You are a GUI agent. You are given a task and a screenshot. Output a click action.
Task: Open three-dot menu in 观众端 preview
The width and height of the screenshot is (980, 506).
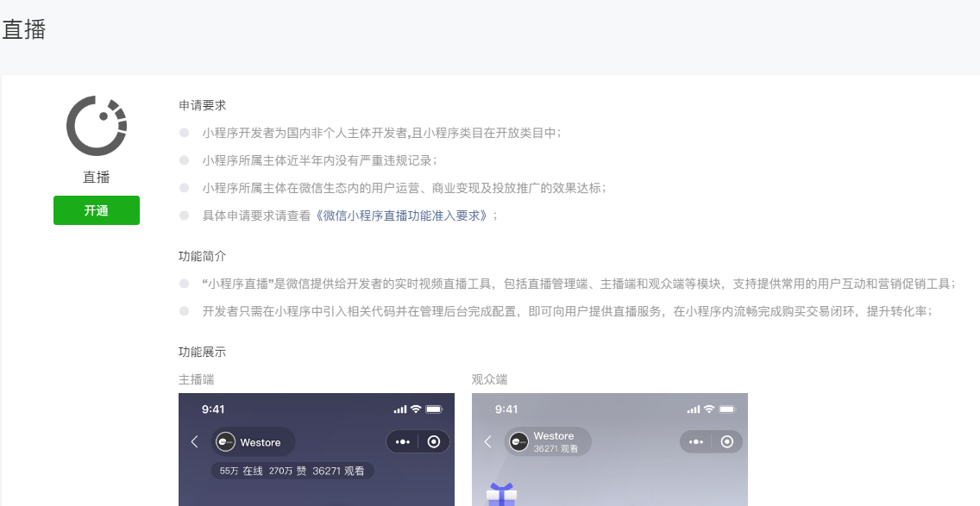coord(696,441)
